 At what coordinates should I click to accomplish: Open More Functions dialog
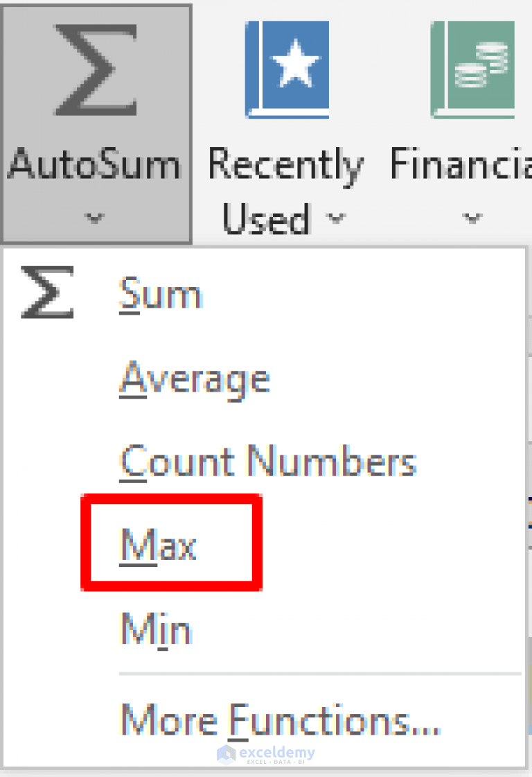[280, 719]
